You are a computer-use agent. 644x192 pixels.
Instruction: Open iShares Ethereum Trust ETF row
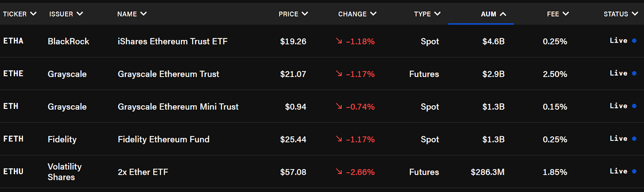click(x=322, y=41)
